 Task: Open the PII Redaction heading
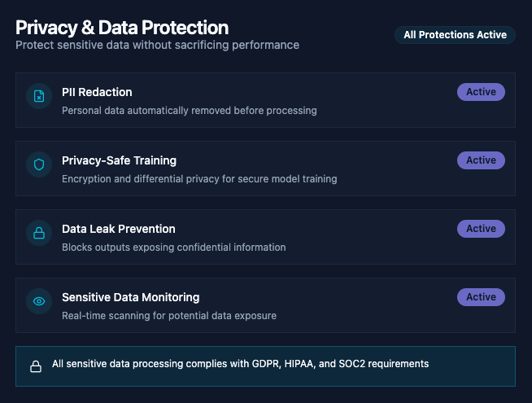click(97, 92)
